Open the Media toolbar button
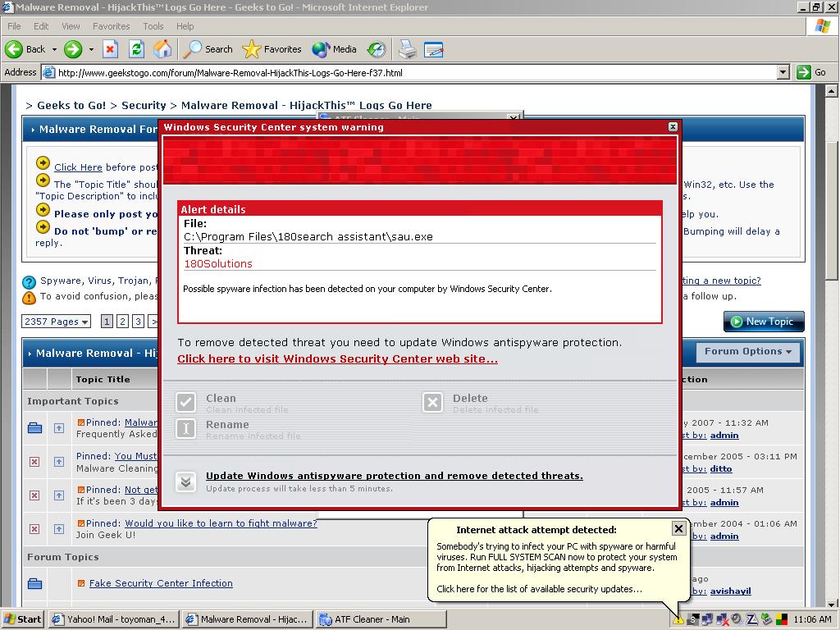 coord(335,49)
